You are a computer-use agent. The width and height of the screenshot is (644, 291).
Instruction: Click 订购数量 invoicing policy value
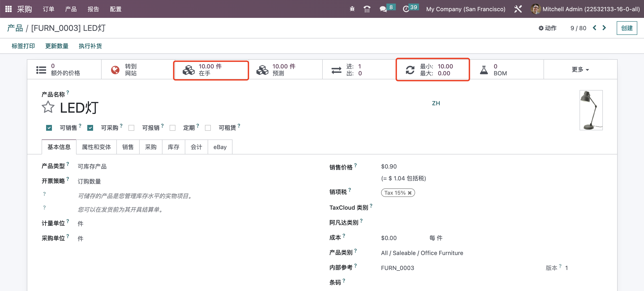click(x=89, y=181)
